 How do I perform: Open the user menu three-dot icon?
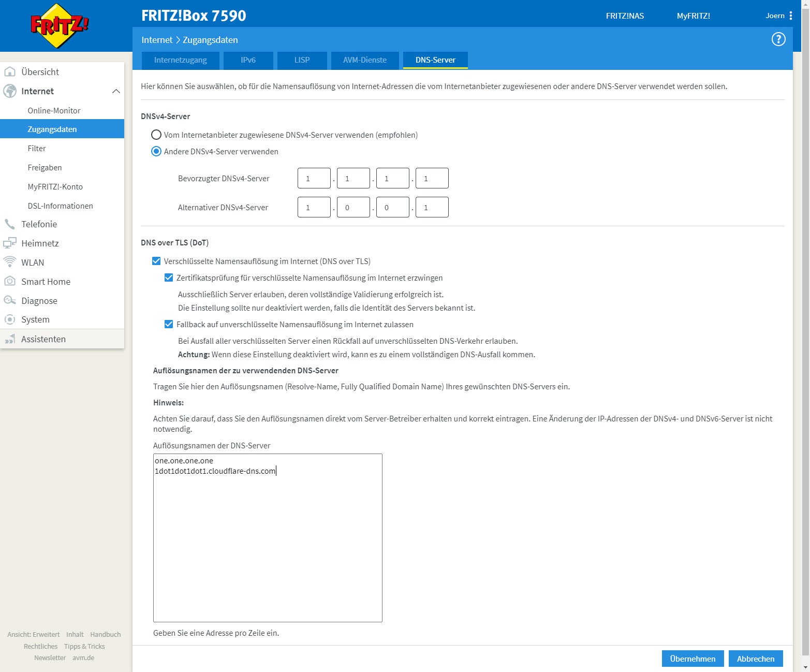tap(791, 16)
